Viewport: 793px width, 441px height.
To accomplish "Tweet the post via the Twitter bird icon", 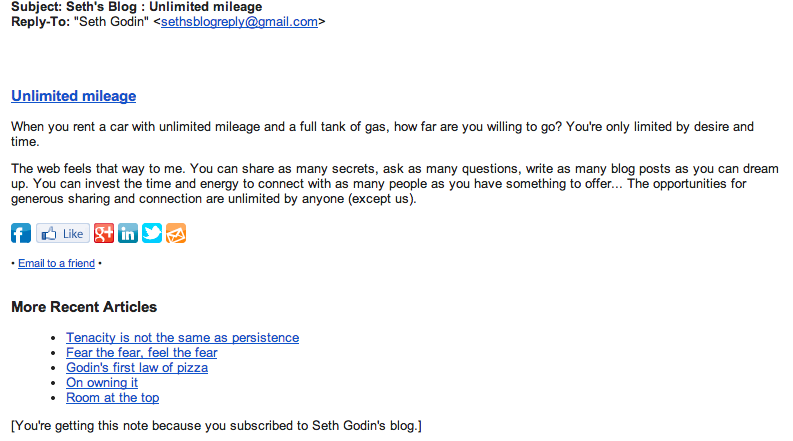I will (x=152, y=233).
